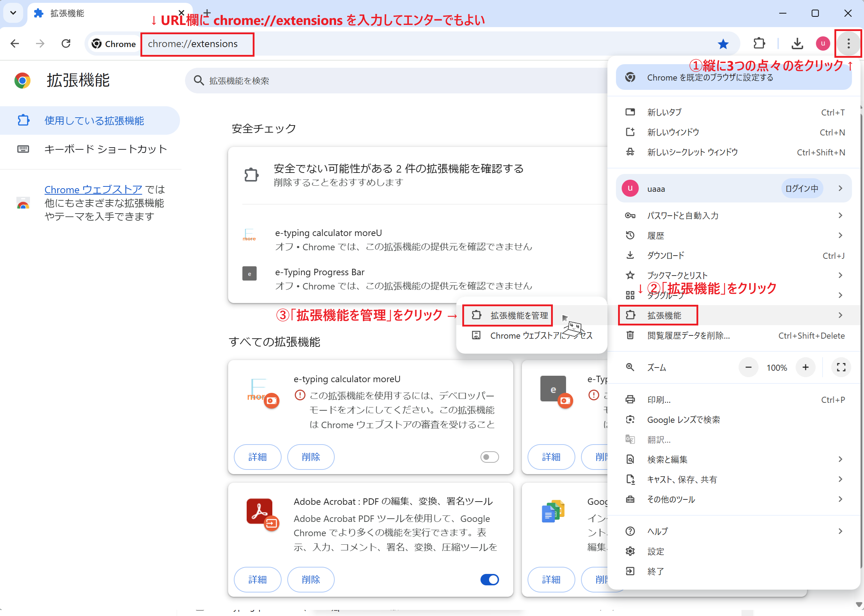Click the history clock icon for 履歴
Image resolution: width=864 pixels, height=616 pixels.
pyautogui.click(x=630, y=236)
